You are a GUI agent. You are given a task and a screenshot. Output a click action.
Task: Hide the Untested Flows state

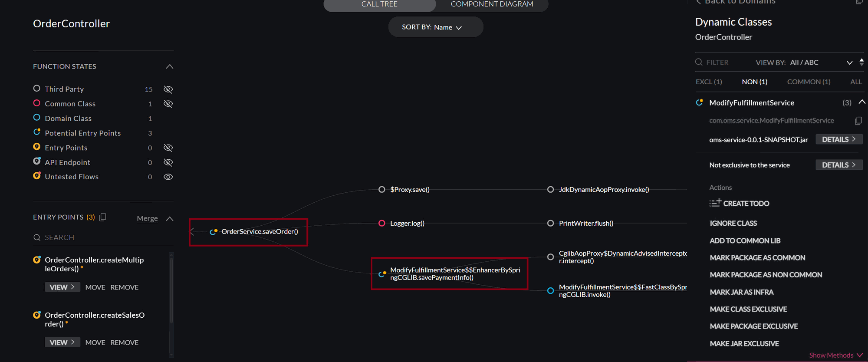(168, 177)
